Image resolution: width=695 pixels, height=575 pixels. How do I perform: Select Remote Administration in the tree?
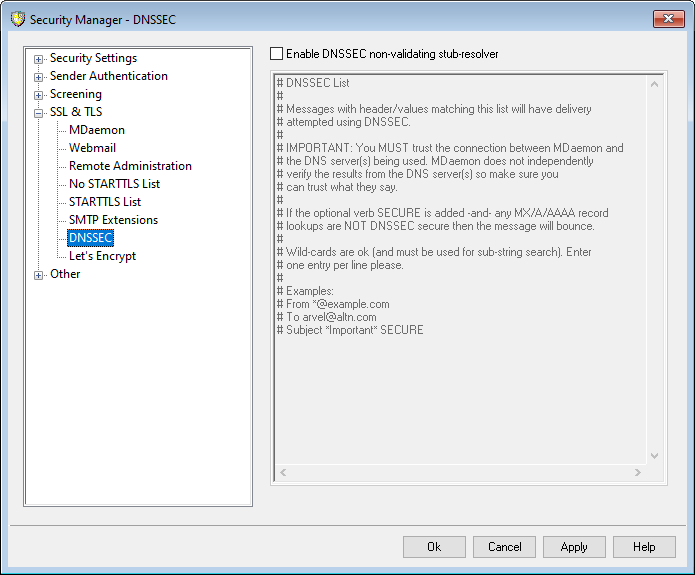click(130, 166)
